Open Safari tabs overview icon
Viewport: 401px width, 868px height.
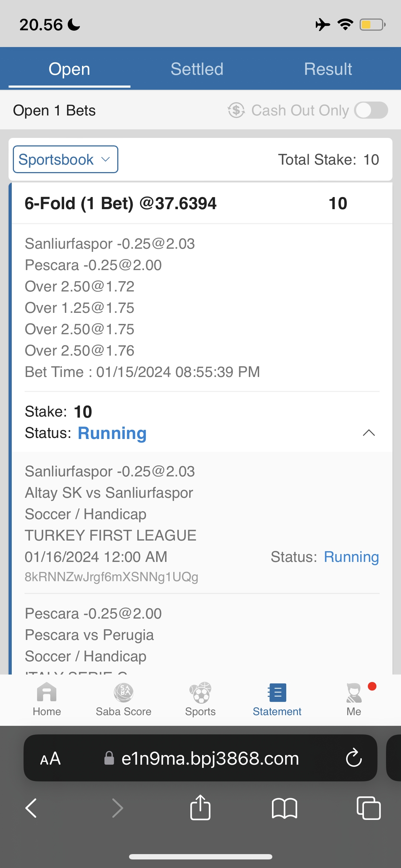click(x=368, y=808)
